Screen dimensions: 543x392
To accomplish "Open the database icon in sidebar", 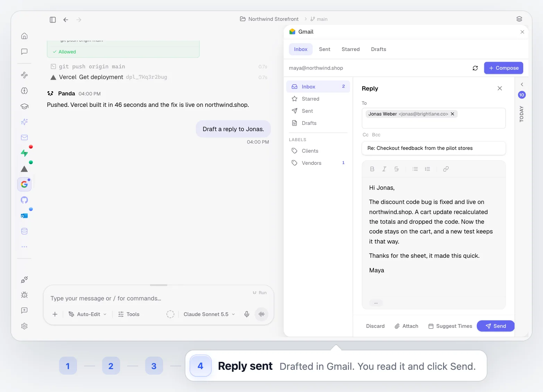I will [24, 231].
